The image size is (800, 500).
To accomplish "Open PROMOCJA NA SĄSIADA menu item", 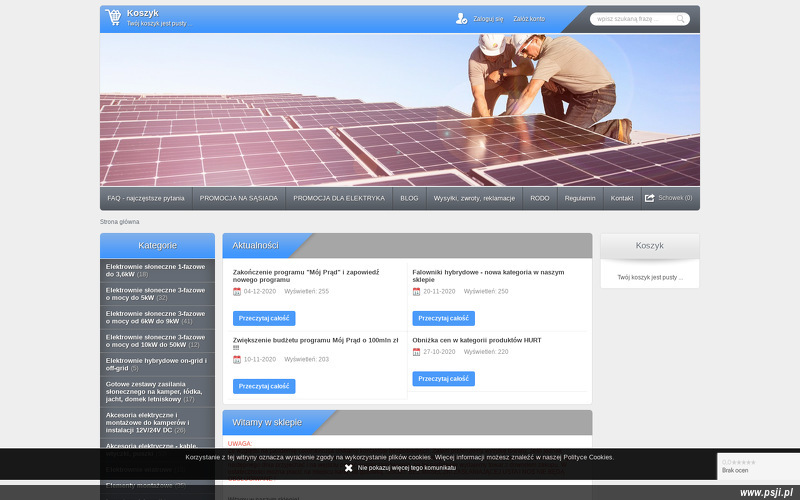I will (239, 198).
